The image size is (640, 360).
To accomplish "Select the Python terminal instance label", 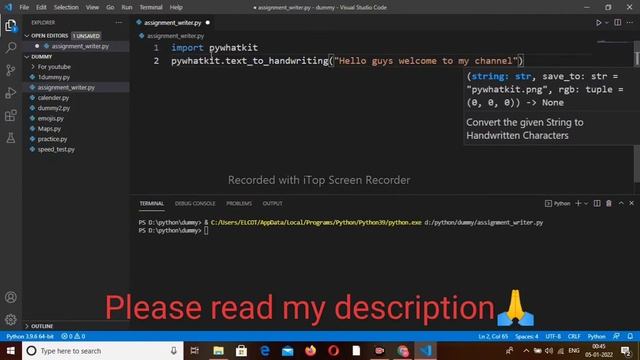I will [x=558, y=203].
